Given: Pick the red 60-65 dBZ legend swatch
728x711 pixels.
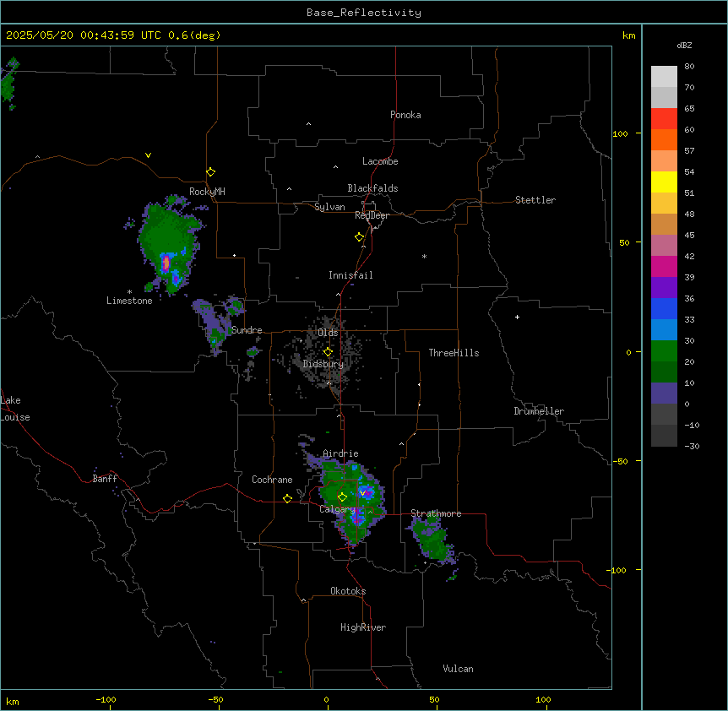Looking at the screenshot, I should tap(664, 118).
